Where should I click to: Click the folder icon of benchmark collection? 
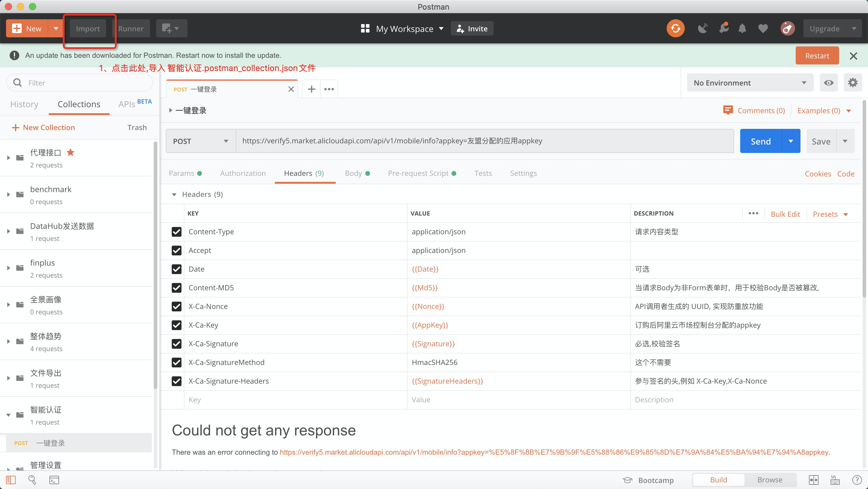(20, 195)
